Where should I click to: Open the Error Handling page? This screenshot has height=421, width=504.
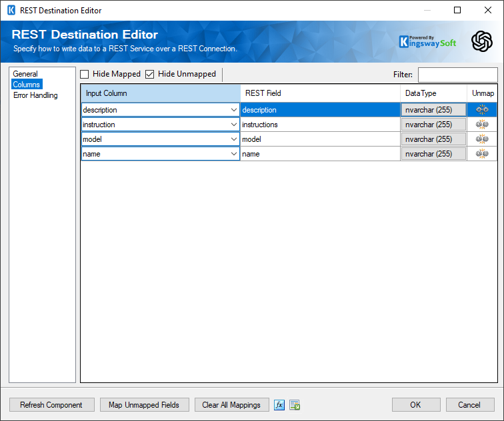coord(35,95)
